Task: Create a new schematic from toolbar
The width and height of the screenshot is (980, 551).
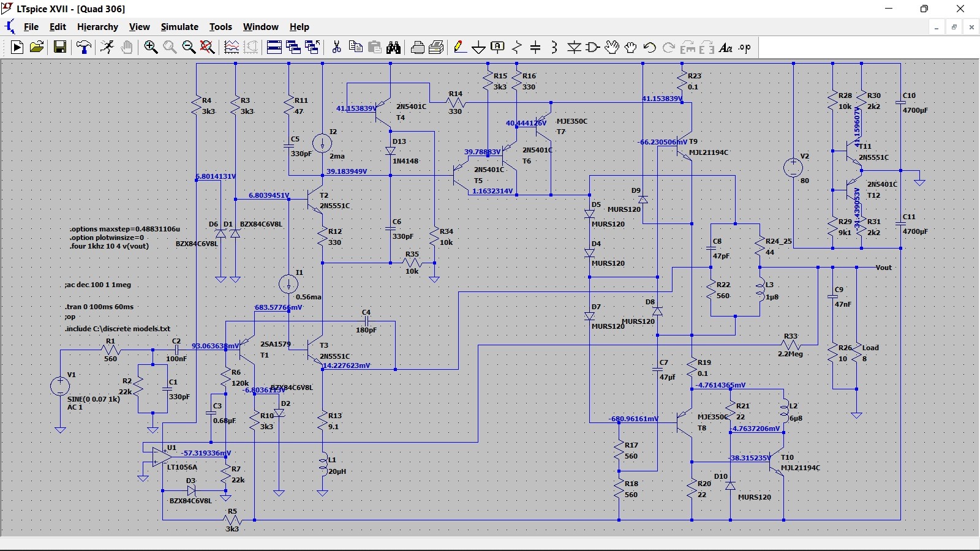Action: click(x=17, y=47)
